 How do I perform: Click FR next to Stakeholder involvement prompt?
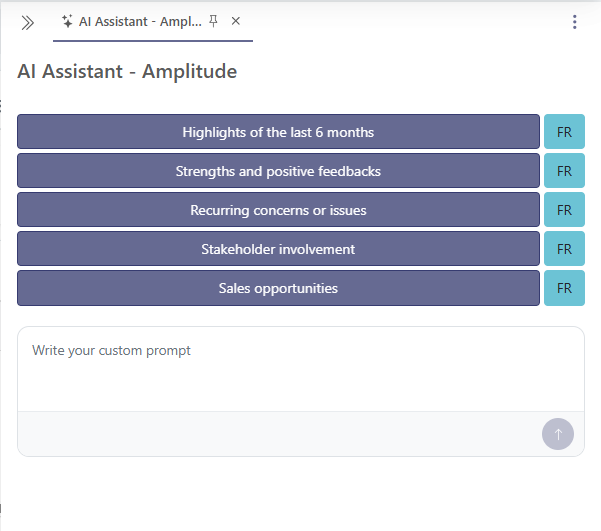[564, 249]
